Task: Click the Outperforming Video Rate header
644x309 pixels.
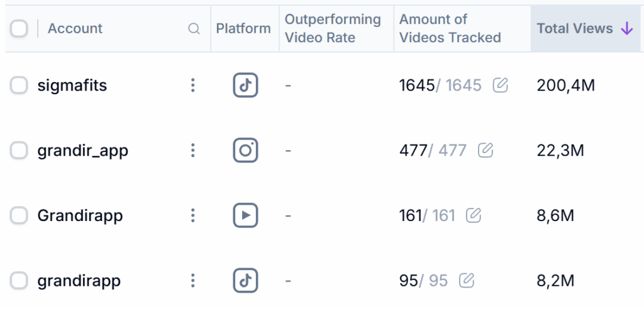Action: (x=333, y=28)
